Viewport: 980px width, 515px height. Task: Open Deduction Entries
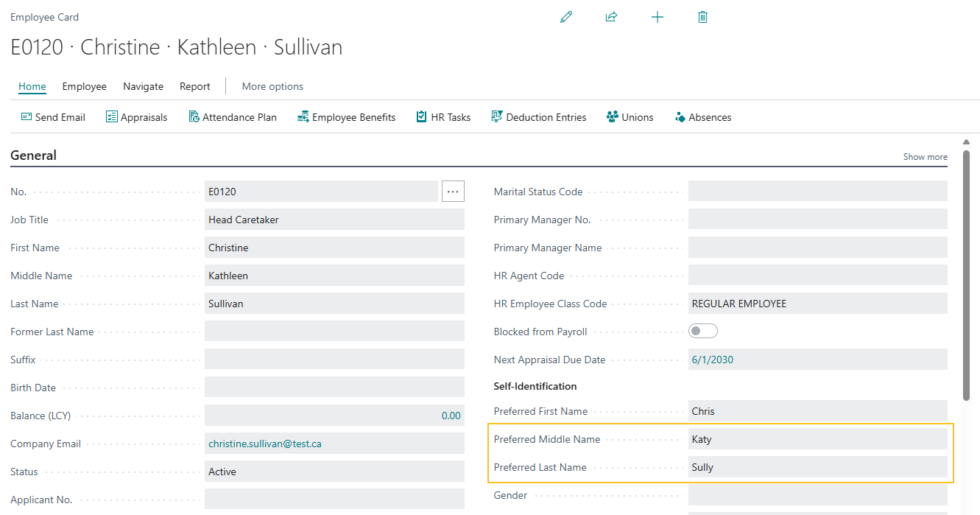496,116
